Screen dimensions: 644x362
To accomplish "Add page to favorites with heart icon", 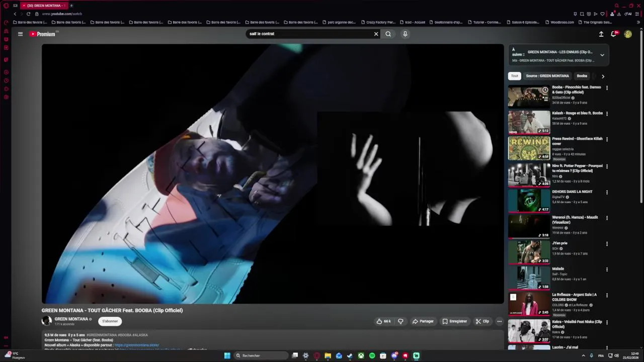I will tap(602, 14).
